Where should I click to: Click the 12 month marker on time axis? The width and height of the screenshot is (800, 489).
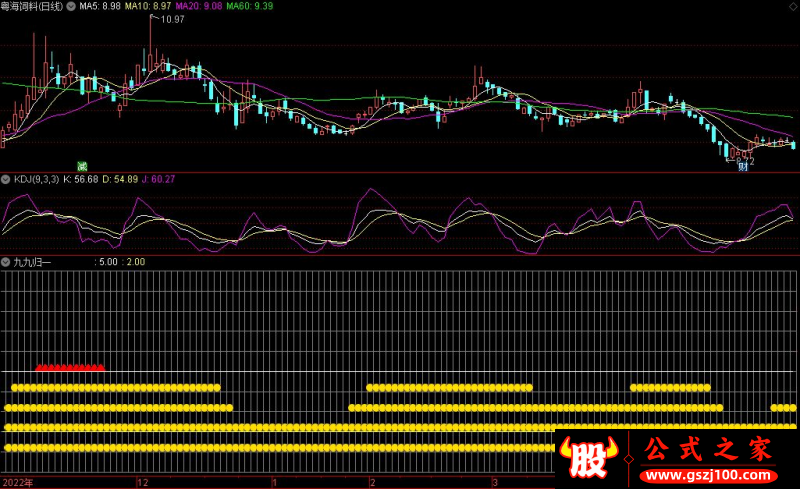143,482
